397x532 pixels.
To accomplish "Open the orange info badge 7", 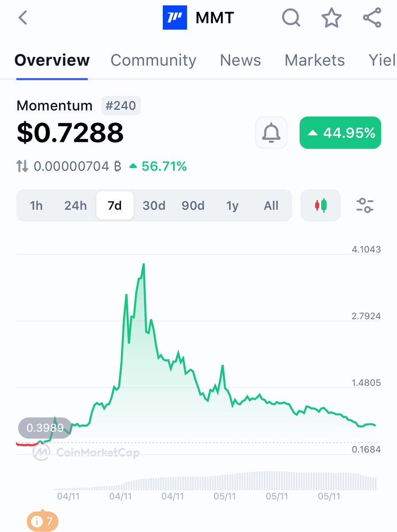I will pyautogui.click(x=43, y=522).
